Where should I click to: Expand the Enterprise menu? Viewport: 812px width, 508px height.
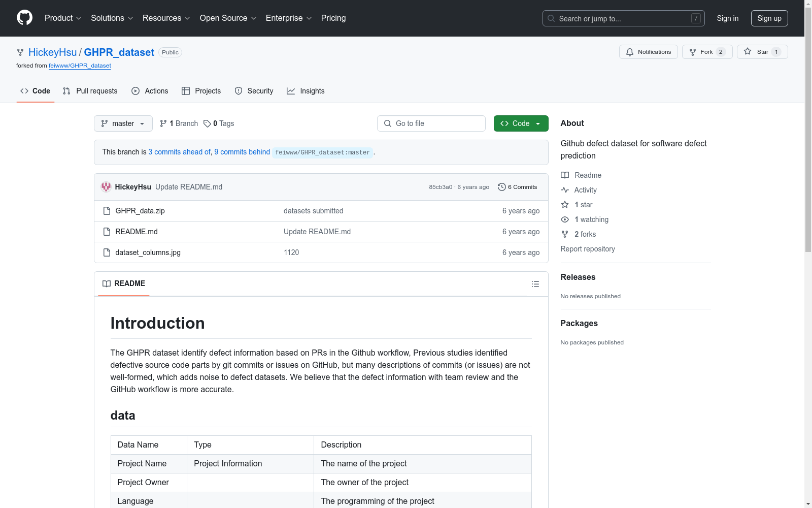coord(289,18)
